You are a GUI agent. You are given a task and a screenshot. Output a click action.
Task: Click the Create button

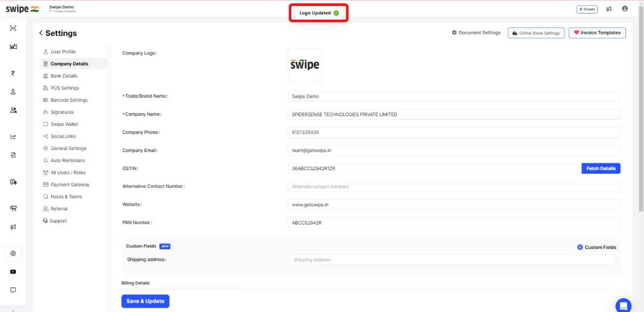point(587,9)
